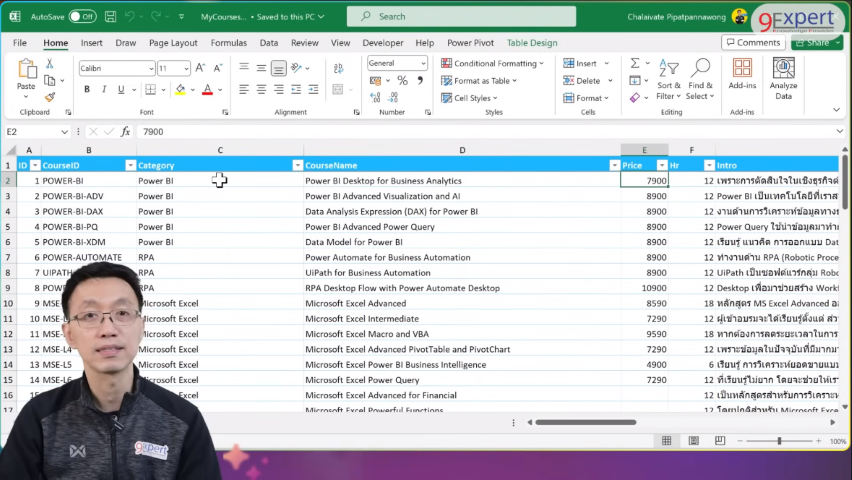Toggle Wrap Text icon
The image size is (852, 480).
(338, 68)
